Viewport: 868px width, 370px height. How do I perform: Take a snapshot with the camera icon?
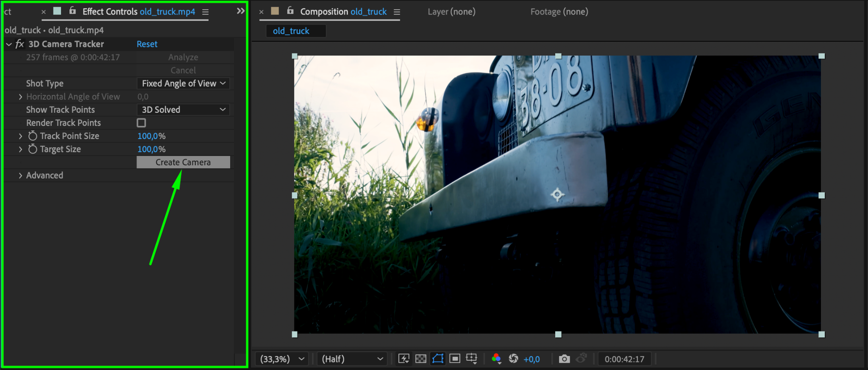(x=564, y=359)
